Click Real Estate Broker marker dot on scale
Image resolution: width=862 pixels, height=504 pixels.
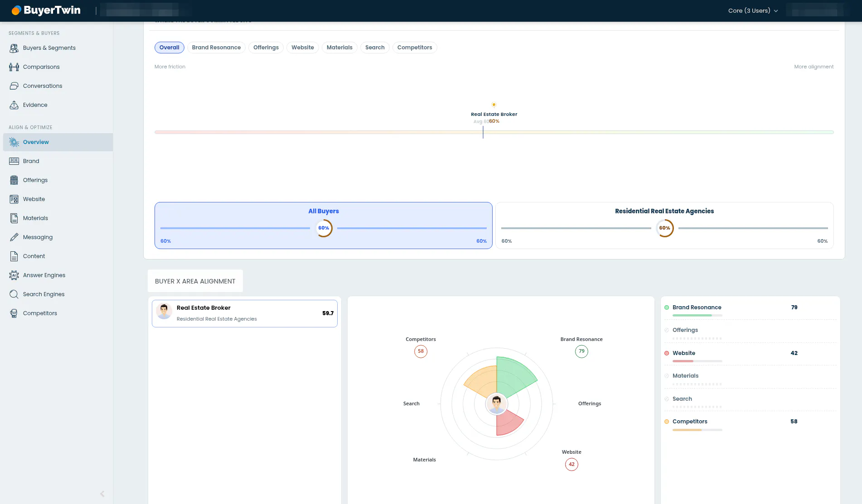(x=494, y=105)
